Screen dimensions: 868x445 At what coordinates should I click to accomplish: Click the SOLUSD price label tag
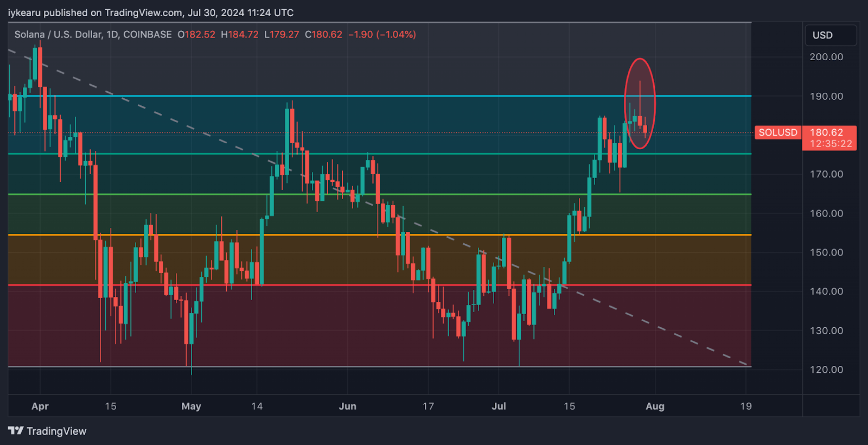(778, 132)
